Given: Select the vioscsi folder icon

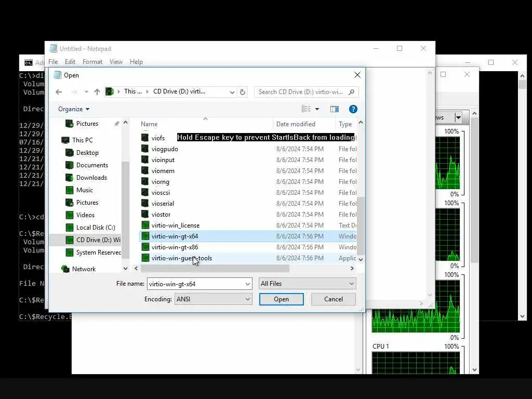Looking at the screenshot, I should click(145, 192).
